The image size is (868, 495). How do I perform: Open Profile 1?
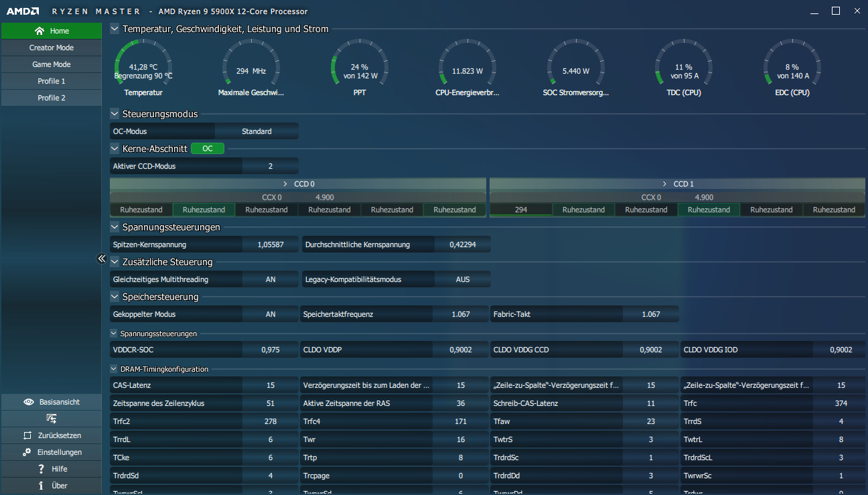(x=51, y=81)
